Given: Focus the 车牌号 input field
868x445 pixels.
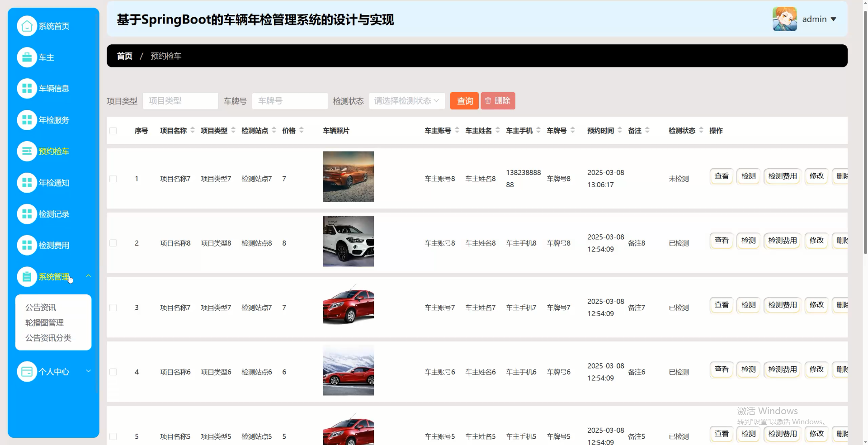Looking at the screenshot, I should 290,101.
